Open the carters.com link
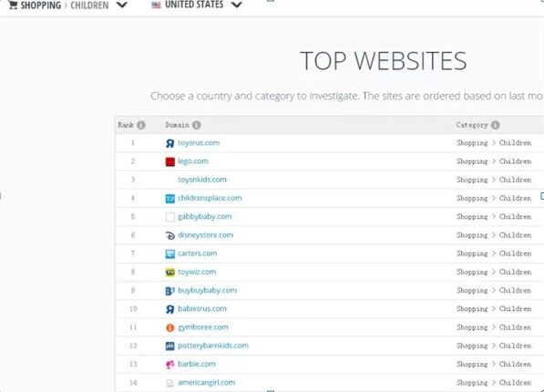Viewport: 544px width, 392px height. tap(198, 253)
